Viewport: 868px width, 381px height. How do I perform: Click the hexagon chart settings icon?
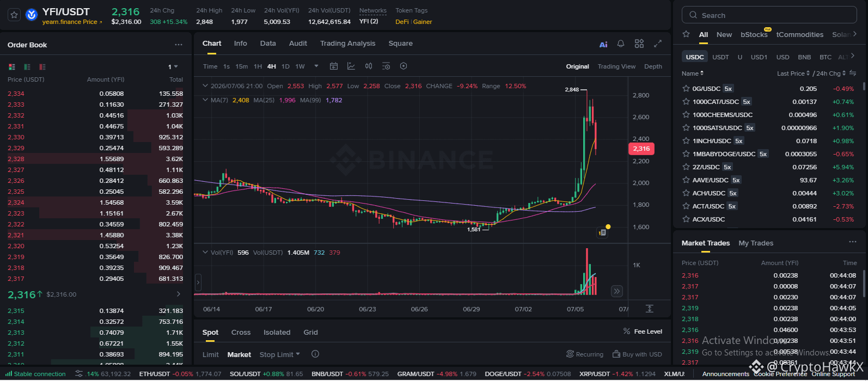coord(404,66)
